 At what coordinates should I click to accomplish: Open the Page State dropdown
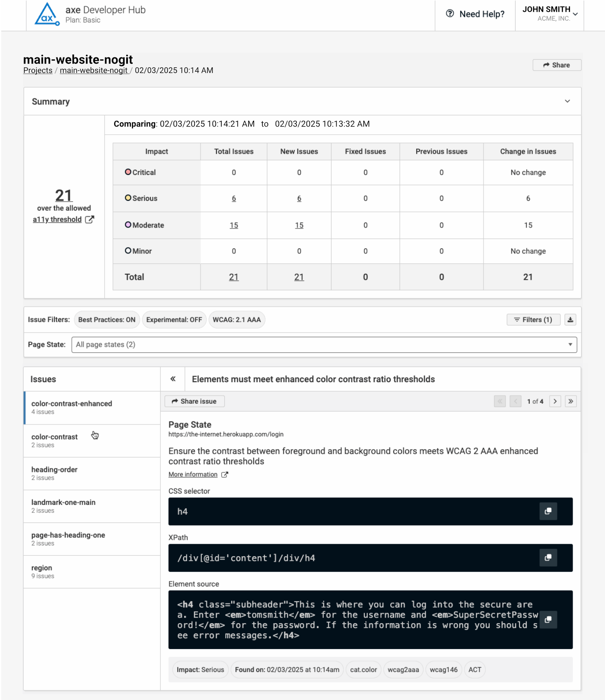tap(324, 345)
